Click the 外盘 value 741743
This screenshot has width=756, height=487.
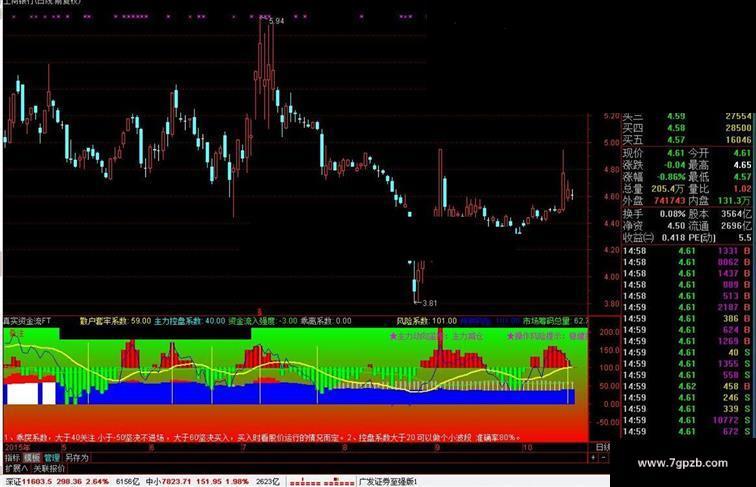pos(670,201)
